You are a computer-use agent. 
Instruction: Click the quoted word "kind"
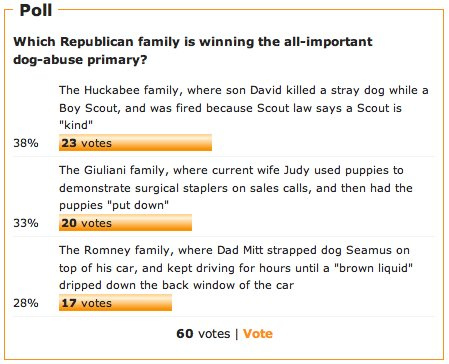point(76,125)
